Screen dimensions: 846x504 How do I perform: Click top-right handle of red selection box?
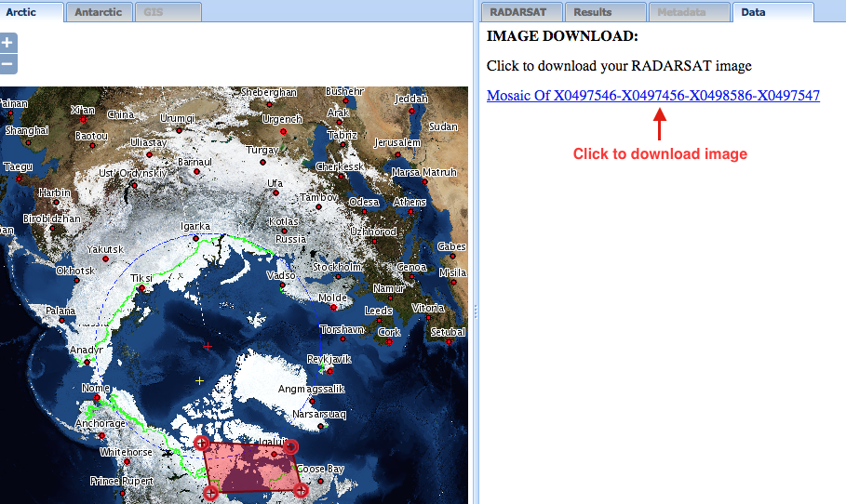click(x=290, y=446)
